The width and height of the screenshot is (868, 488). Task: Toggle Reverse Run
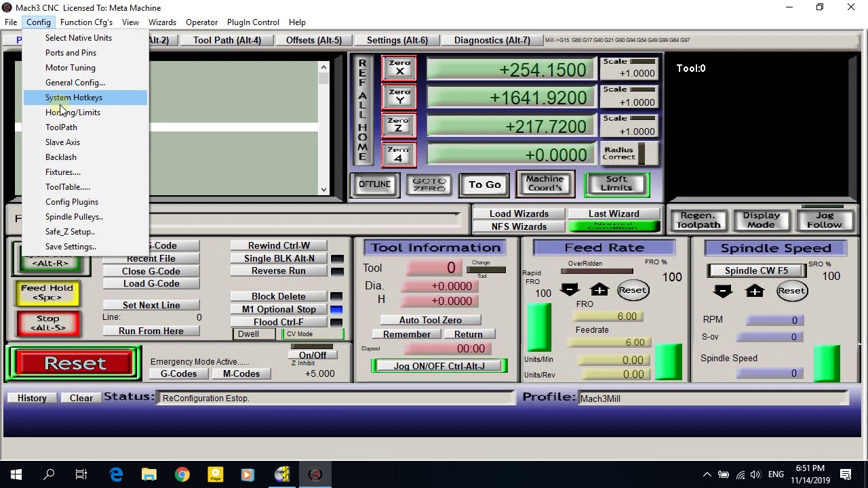click(279, 270)
